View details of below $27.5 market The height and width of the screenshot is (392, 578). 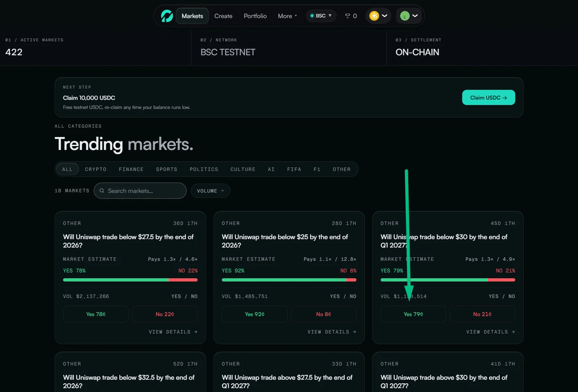tap(173, 332)
